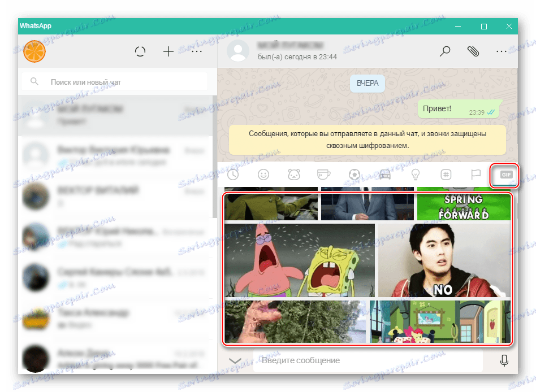
Task: Open the left panel three-dots menu
Action: 197,51
